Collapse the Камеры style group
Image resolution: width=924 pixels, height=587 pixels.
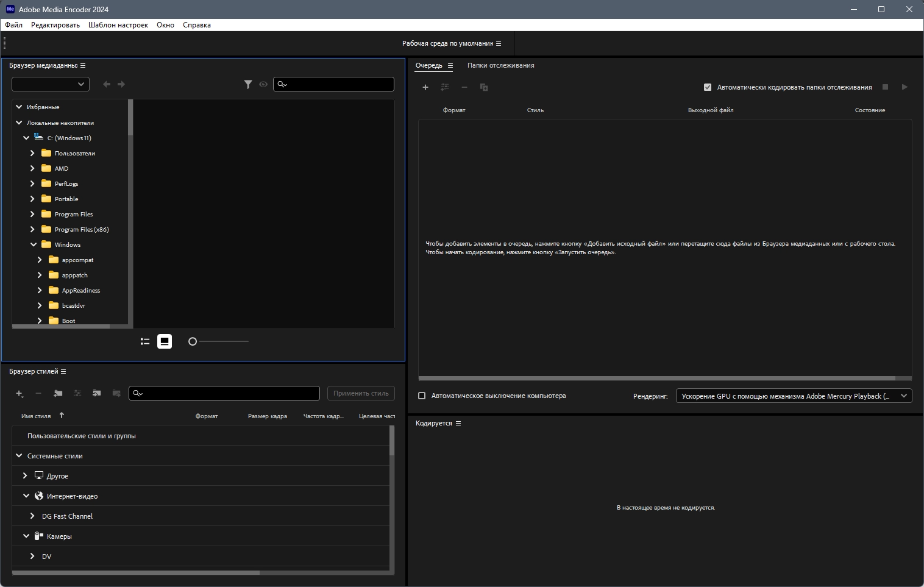[26, 536]
